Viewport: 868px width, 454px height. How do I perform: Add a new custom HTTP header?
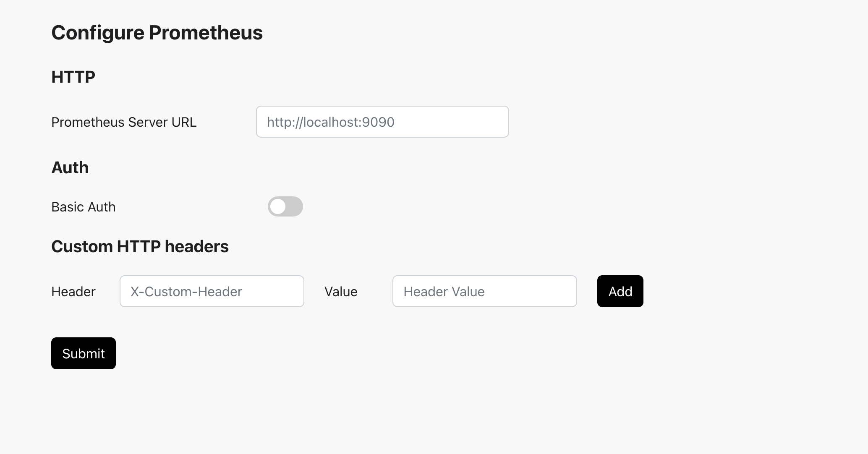pos(620,291)
